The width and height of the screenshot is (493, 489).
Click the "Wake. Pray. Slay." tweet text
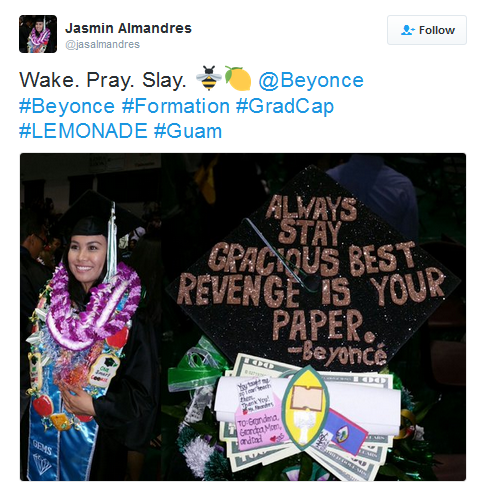103,80
